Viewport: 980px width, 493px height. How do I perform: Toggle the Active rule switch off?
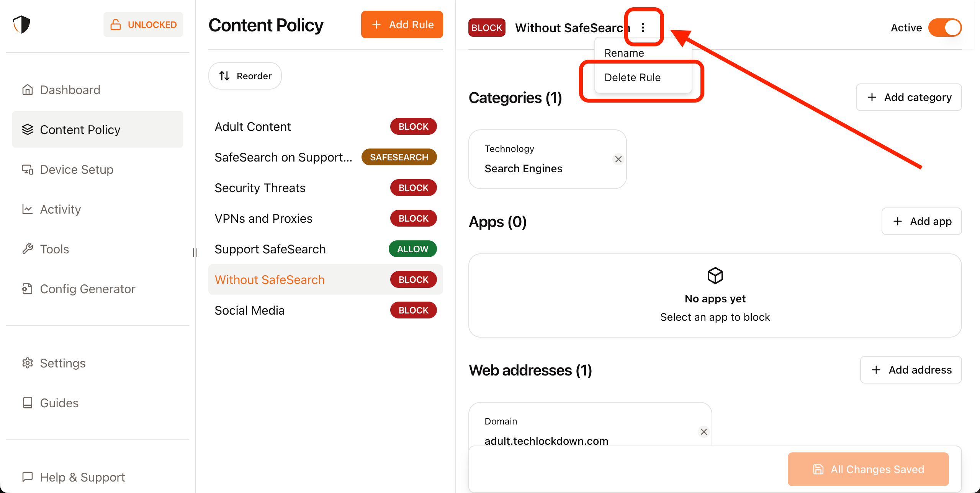pos(945,28)
